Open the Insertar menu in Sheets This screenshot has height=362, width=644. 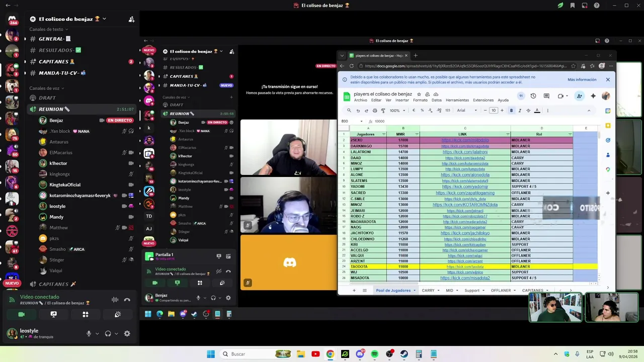click(402, 100)
